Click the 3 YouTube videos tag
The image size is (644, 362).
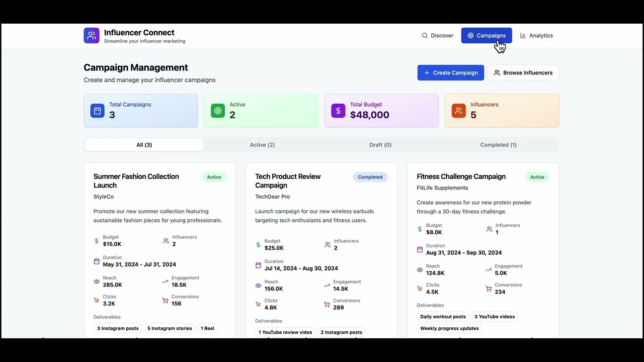point(495,317)
